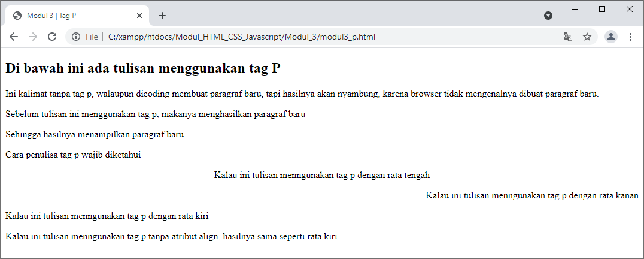Click the heading "Di bawah ini ada tulisan"
Image resolution: width=644 pixels, height=259 pixels.
[142, 68]
